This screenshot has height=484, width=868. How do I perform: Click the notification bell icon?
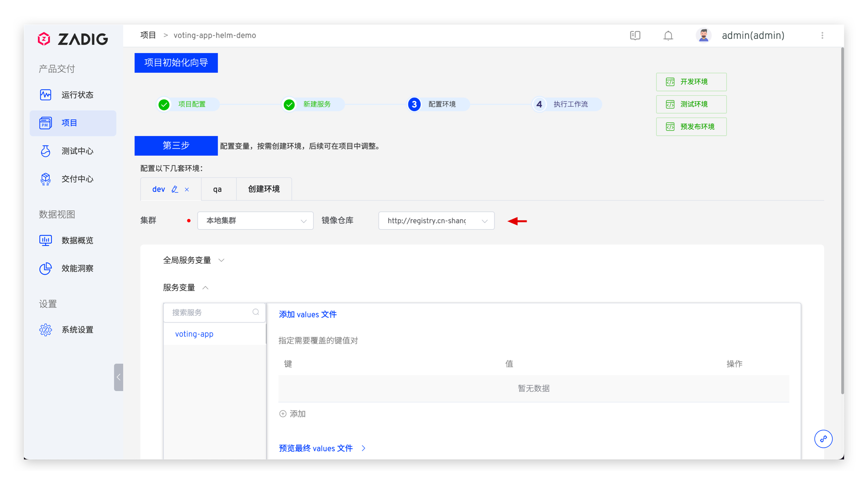pos(668,36)
